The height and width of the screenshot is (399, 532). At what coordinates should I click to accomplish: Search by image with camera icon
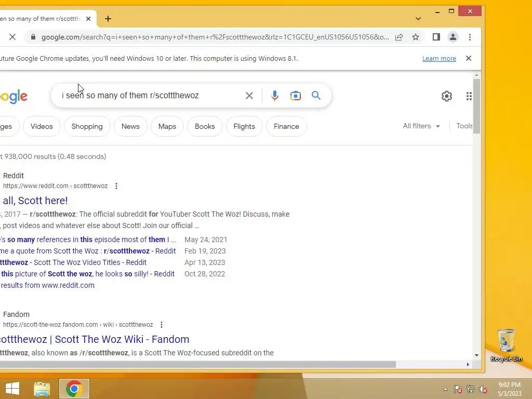point(296,96)
